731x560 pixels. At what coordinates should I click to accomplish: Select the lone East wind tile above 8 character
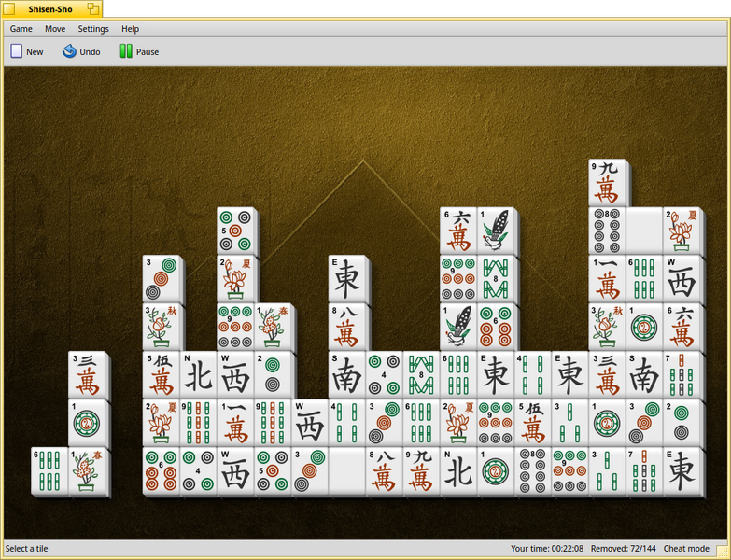(347, 279)
